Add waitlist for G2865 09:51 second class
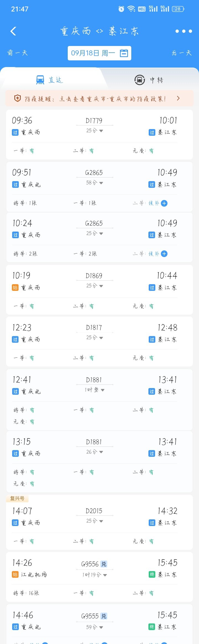Screen dimensions: 199x644 click(x=164, y=203)
